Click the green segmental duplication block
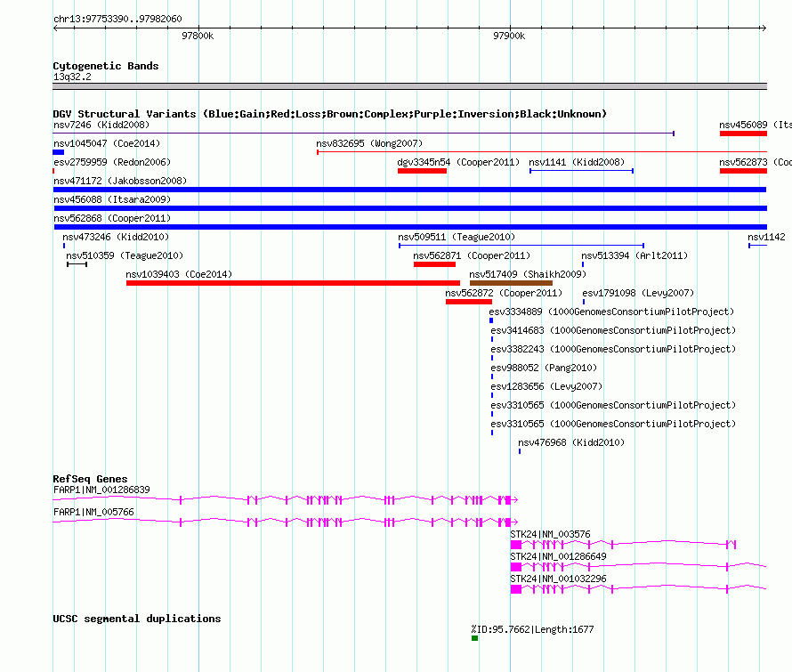 coord(475,638)
